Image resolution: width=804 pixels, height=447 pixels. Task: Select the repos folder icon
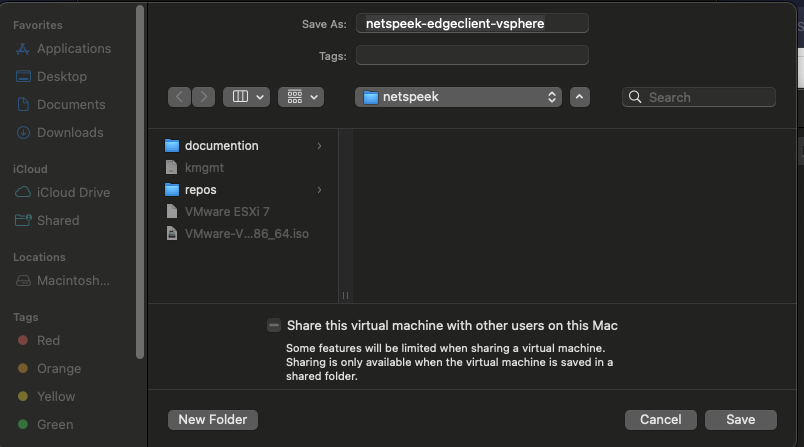pyautogui.click(x=171, y=190)
